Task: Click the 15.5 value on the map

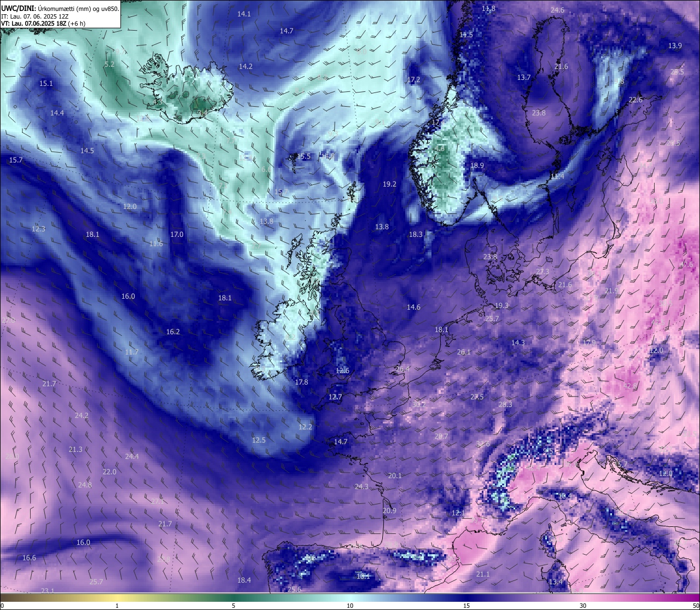Action: (304, 156)
